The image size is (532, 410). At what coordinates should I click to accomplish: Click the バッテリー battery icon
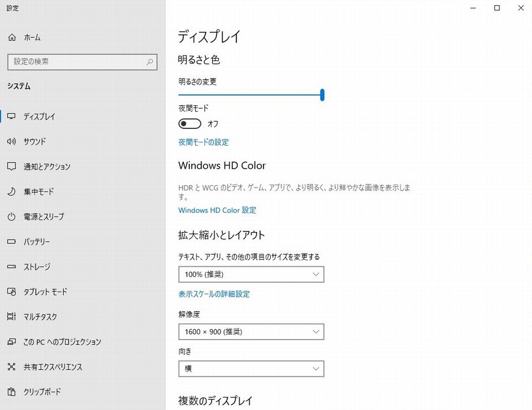point(11,241)
